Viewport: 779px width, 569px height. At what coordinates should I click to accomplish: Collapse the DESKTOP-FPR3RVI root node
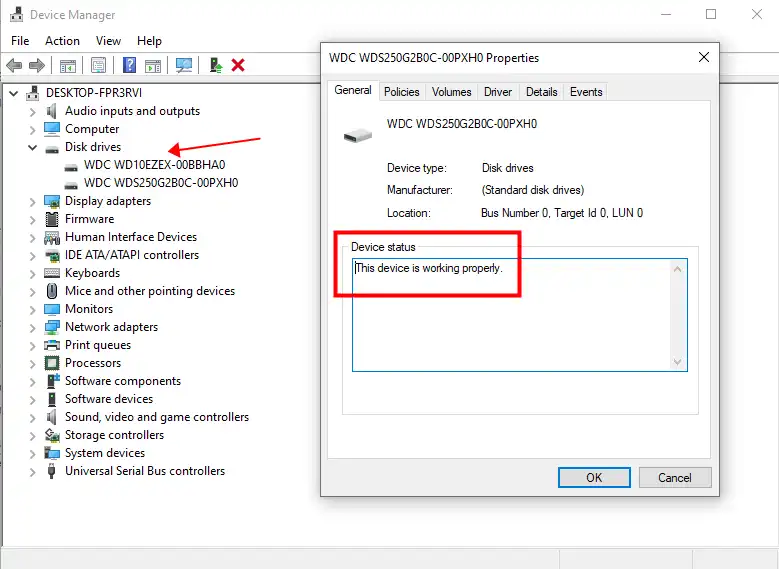[13, 93]
